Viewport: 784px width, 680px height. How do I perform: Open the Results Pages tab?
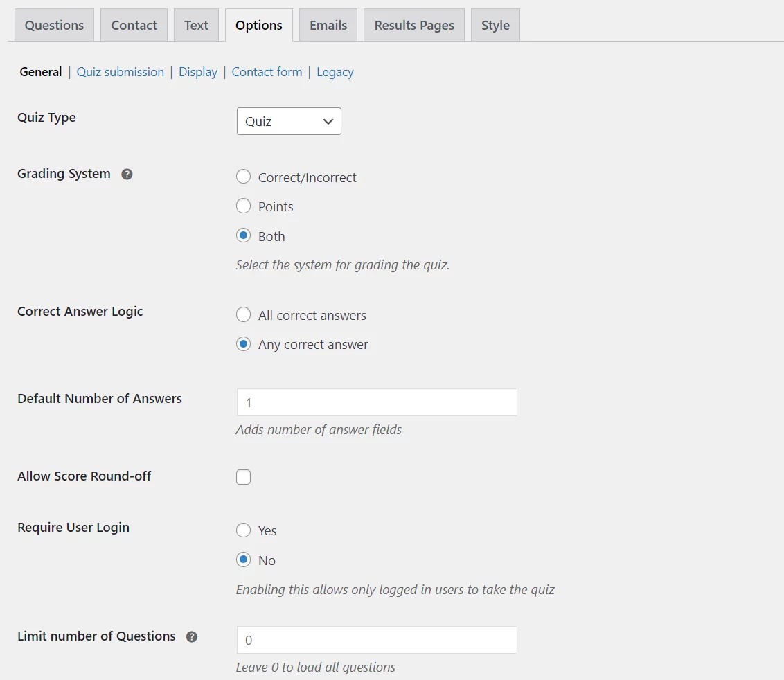pyautogui.click(x=413, y=25)
